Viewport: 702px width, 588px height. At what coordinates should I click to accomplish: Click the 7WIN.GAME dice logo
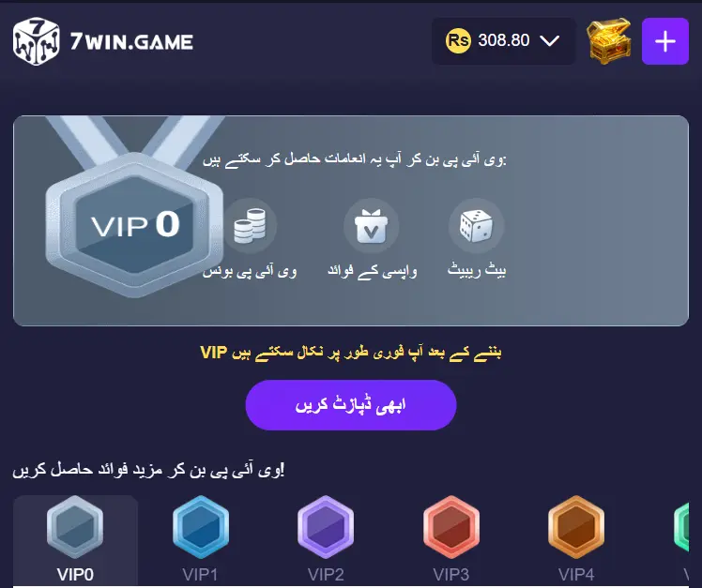click(37, 41)
